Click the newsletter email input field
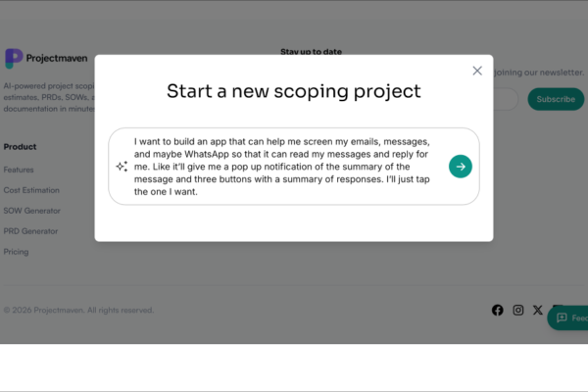Screen dimensions: 588x392 coord(505,99)
